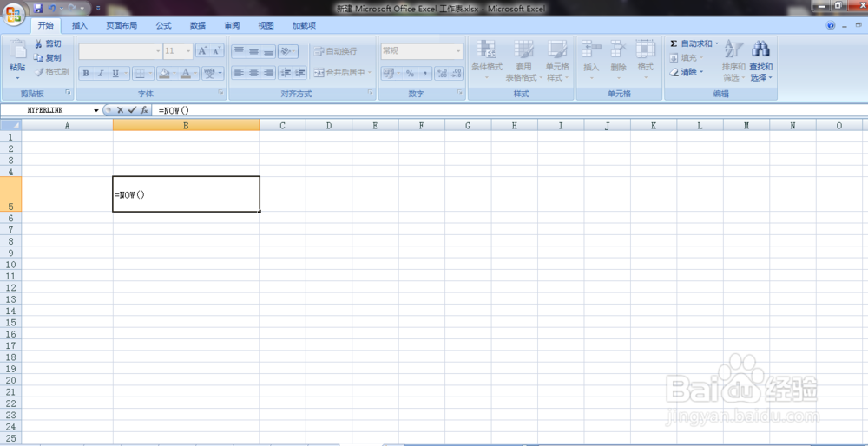Toggle italic formatting I
This screenshot has height=446, width=868.
pyautogui.click(x=100, y=73)
